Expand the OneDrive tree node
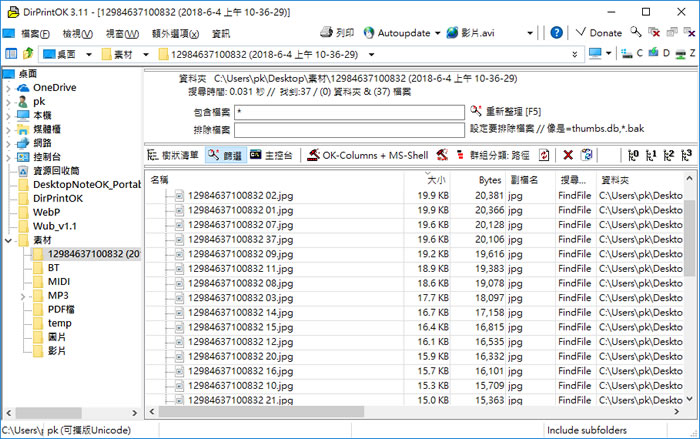Viewport: 700px width, 439px height. coord(8,88)
